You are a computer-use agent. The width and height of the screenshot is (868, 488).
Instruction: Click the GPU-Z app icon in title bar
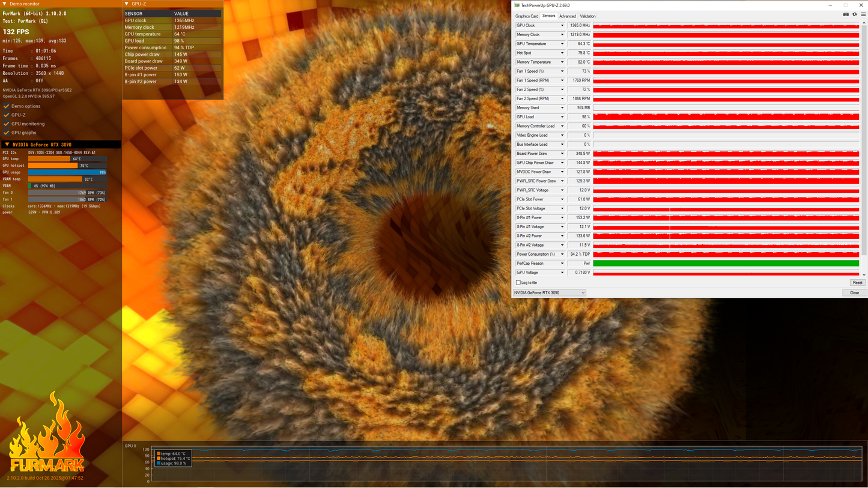[517, 5]
